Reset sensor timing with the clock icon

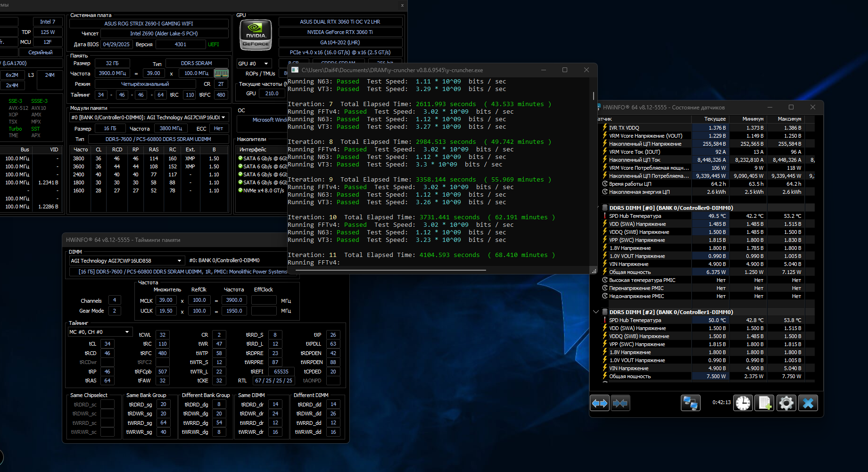pyautogui.click(x=743, y=403)
